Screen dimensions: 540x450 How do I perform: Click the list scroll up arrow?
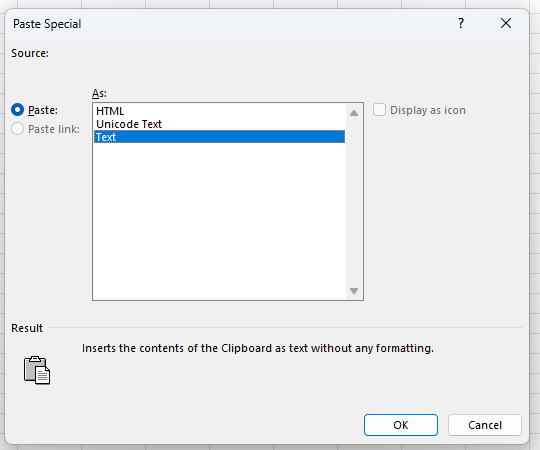[x=354, y=113]
